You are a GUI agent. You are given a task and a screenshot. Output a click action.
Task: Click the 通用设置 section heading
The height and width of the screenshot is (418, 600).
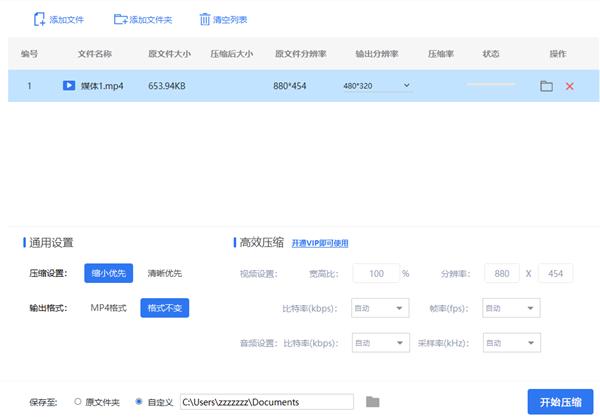pos(51,243)
